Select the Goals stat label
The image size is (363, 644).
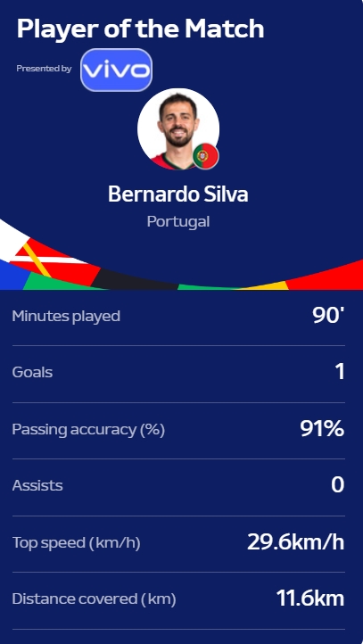(32, 373)
